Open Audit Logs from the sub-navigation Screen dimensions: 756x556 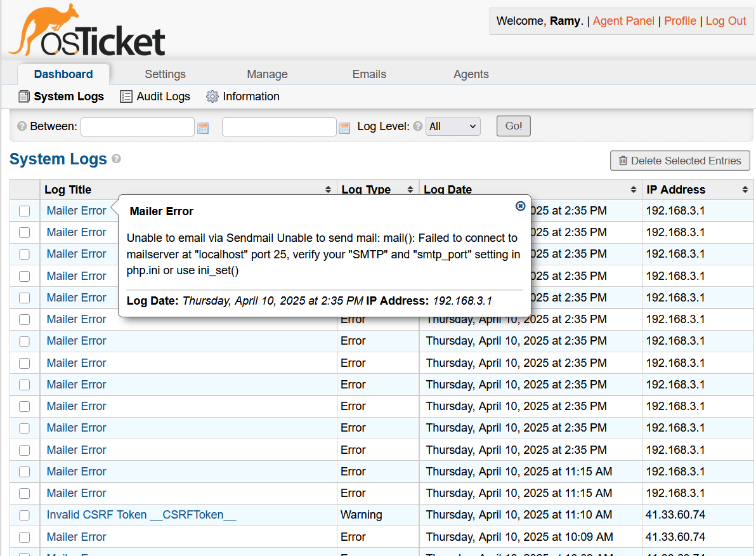tap(155, 96)
